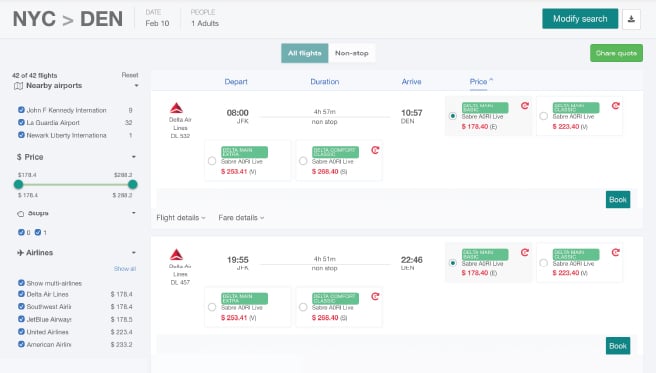Collapse the Stops filter section arrow
Screen dimensions: 656x373
click(x=134, y=213)
